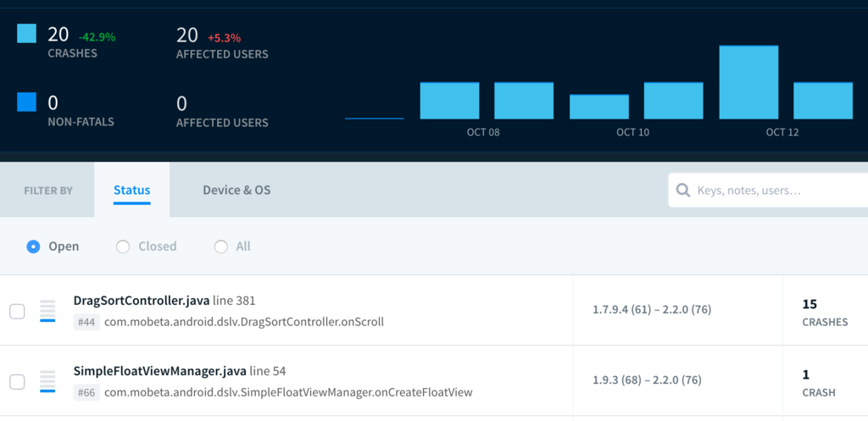Select the All status radio button
Screen dimensions: 868x421
click(221, 247)
